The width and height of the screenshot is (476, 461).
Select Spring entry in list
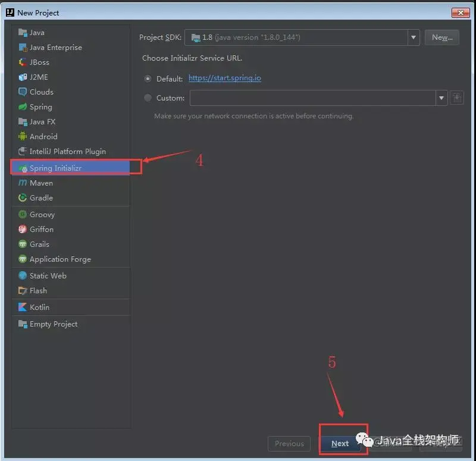pyautogui.click(x=70, y=107)
